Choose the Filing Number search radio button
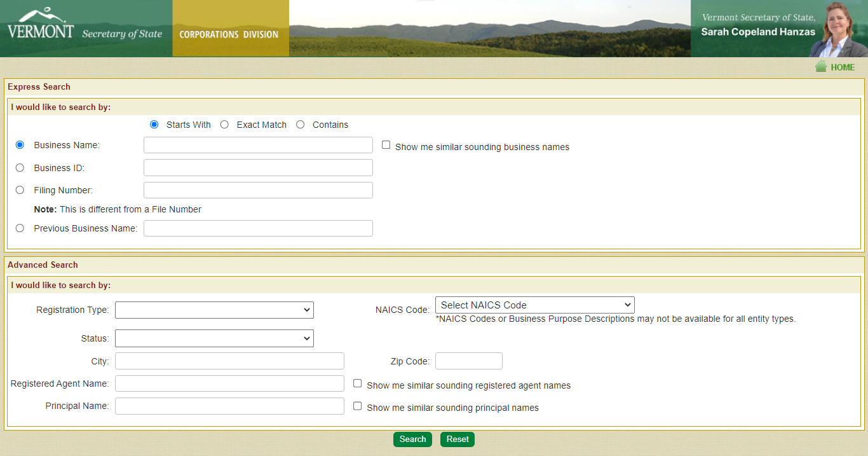The width and height of the screenshot is (868, 456). 20,190
